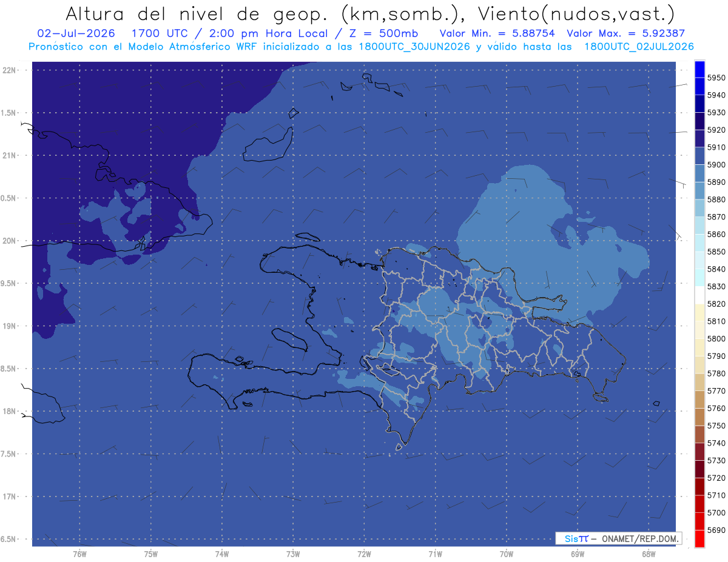Click the latitude label "17N"
Screen dimensions: 728x562
[10, 497]
